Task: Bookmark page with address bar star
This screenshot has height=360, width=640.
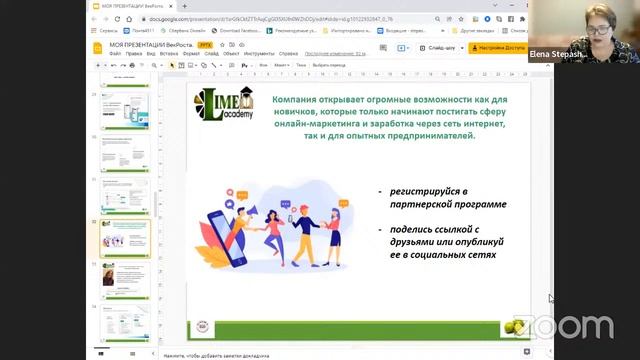Action: click(x=461, y=19)
